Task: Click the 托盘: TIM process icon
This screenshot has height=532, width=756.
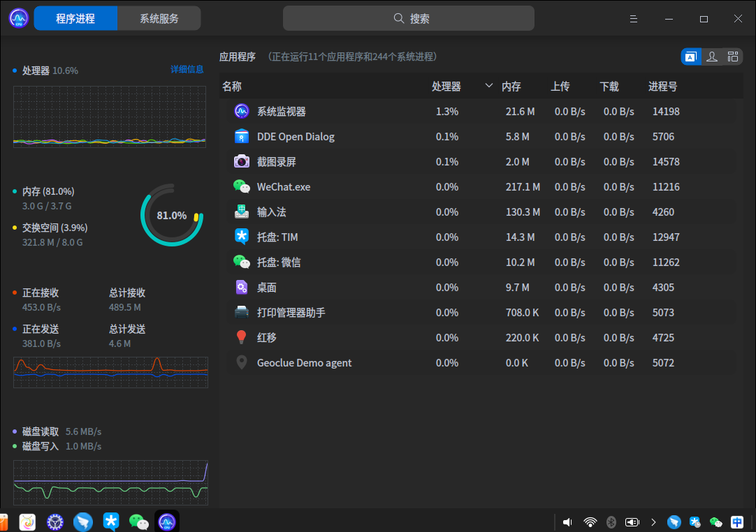Action: (x=240, y=237)
